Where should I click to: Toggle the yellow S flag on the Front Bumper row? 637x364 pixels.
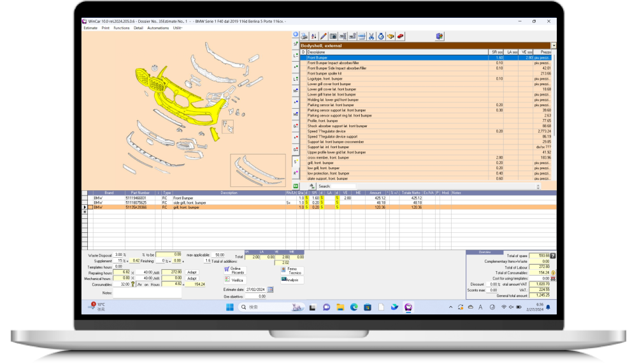click(306, 198)
